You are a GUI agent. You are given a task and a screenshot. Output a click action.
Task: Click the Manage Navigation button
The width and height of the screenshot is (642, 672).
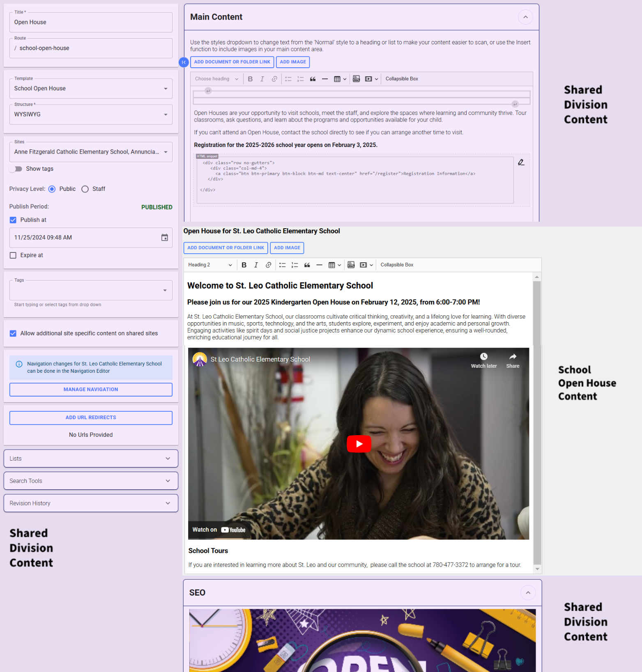tap(91, 390)
